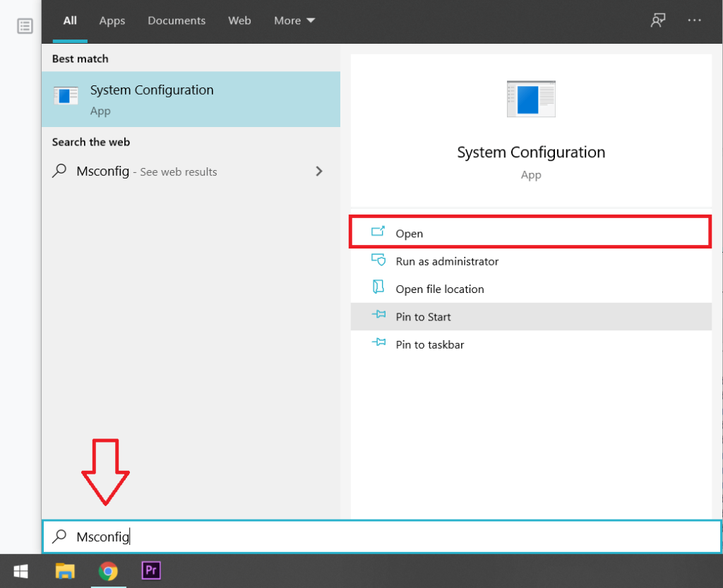Select the Web search tab
The width and height of the screenshot is (723, 588).
[239, 20]
